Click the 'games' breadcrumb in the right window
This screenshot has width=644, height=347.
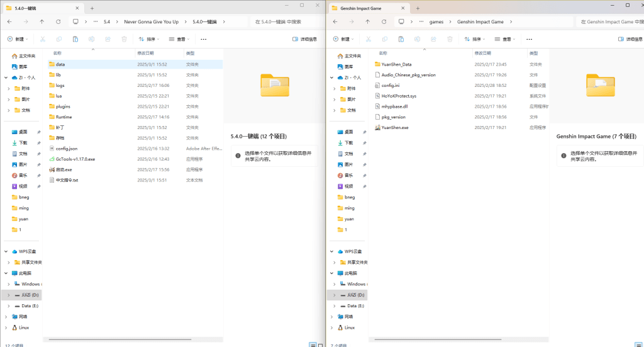(x=436, y=21)
